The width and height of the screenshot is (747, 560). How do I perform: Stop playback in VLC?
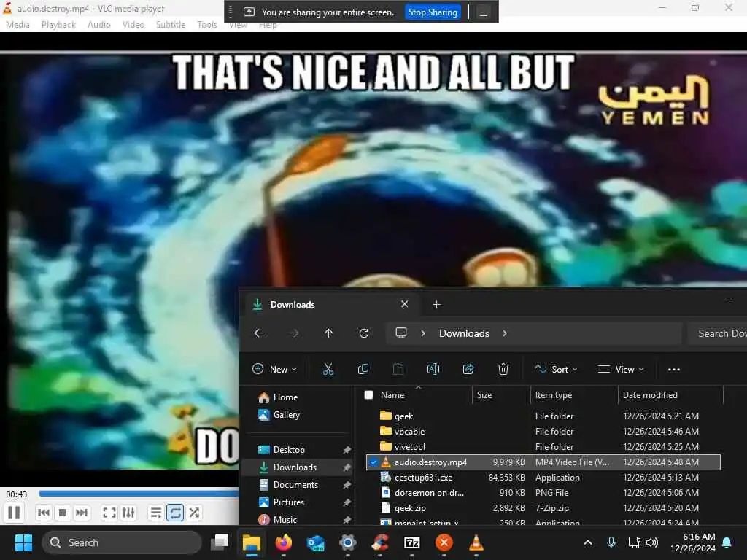point(63,513)
